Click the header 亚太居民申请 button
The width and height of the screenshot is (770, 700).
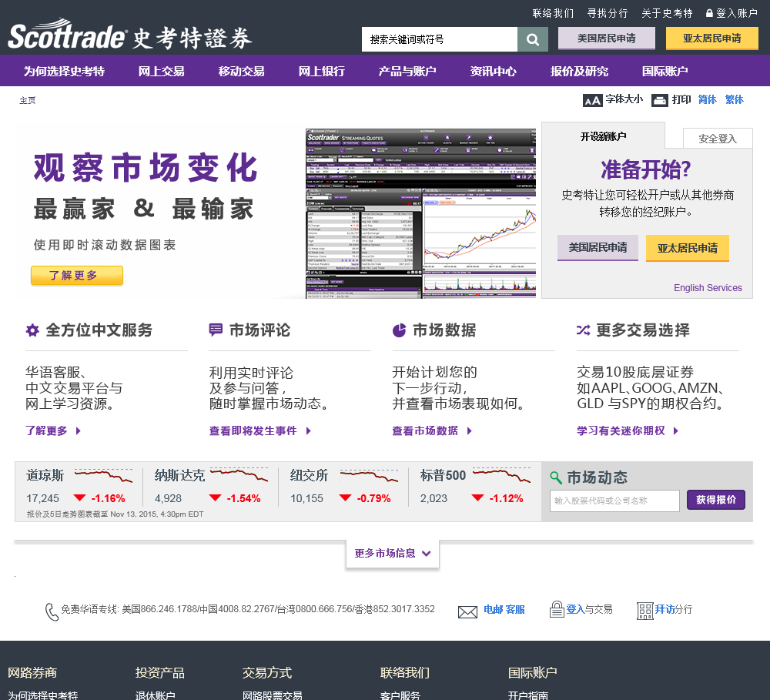pos(712,39)
